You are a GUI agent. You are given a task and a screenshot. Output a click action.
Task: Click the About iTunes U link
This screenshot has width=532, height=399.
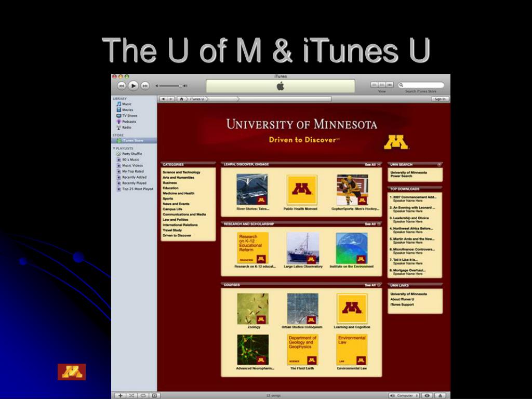(402, 300)
